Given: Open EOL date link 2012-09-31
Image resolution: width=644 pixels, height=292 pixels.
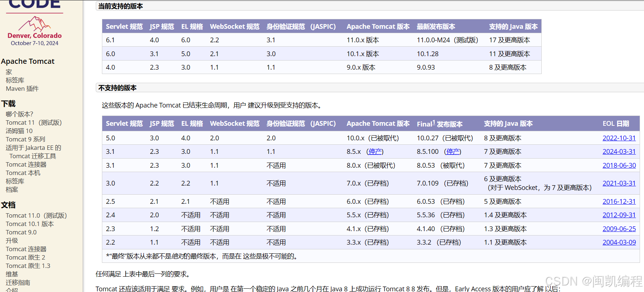Looking at the screenshot, I should pyautogui.click(x=619, y=215).
